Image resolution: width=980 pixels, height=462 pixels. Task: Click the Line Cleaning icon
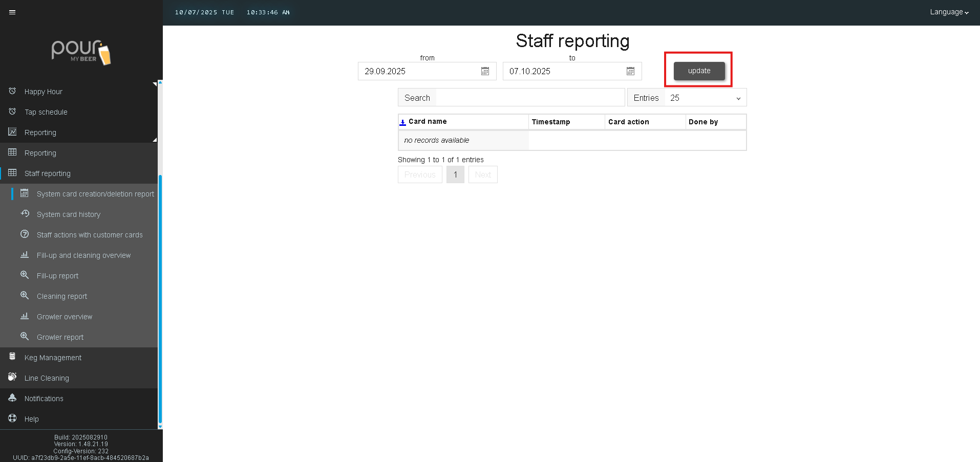(12, 377)
